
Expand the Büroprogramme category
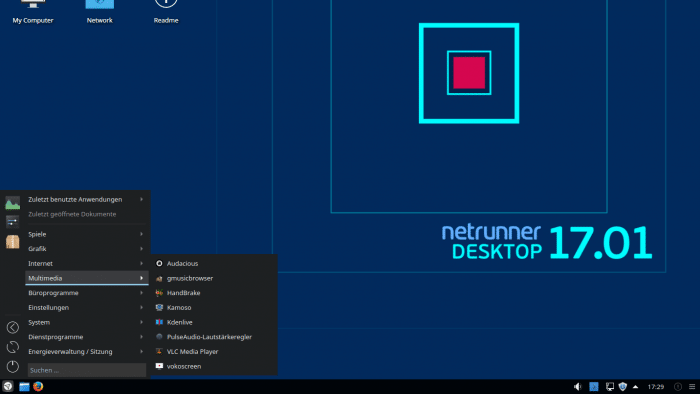click(x=87, y=293)
